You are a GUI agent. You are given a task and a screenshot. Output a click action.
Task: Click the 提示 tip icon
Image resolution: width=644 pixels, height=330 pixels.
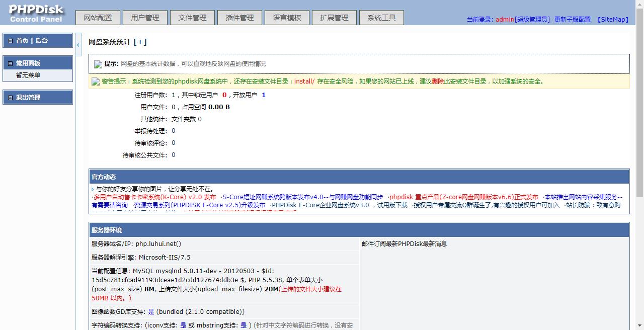(98, 64)
